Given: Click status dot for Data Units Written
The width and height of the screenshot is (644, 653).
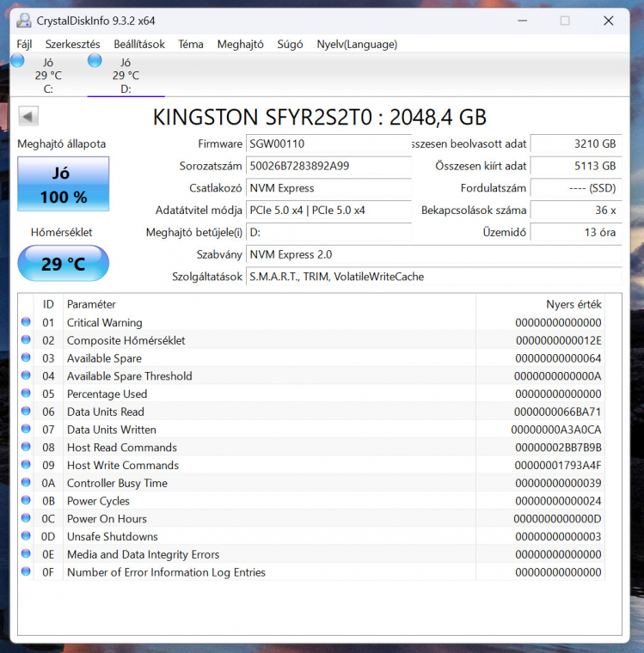Looking at the screenshot, I should coord(26,429).
